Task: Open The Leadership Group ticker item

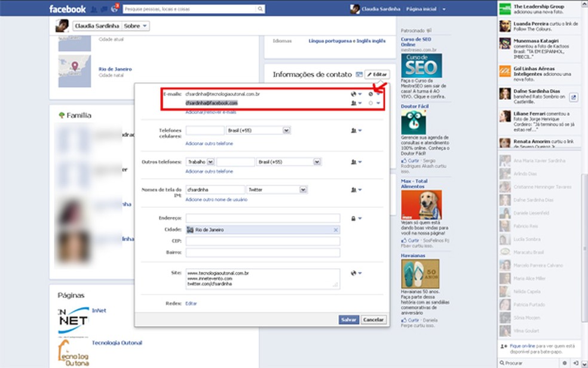Action: [539, 9]
